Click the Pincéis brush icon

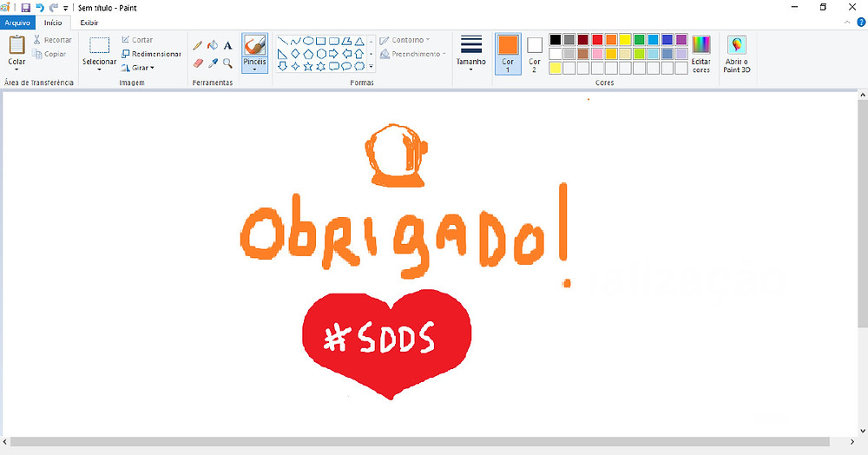(x=254, y=45)
